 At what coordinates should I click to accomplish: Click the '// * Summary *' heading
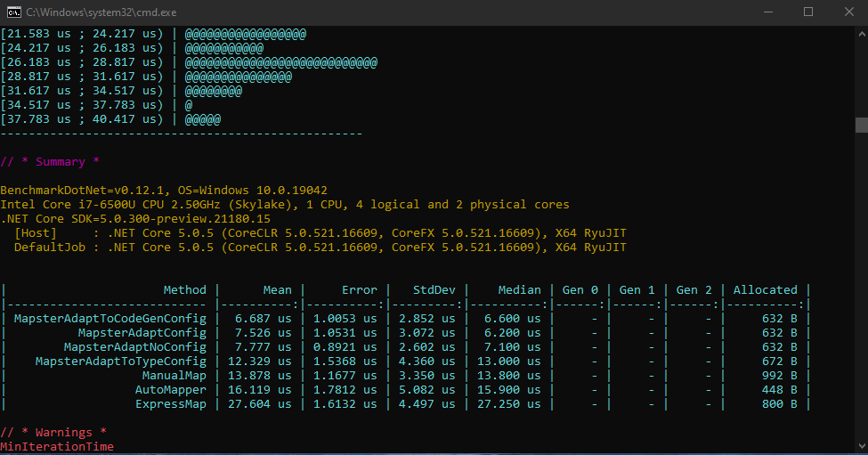(50, 162)
